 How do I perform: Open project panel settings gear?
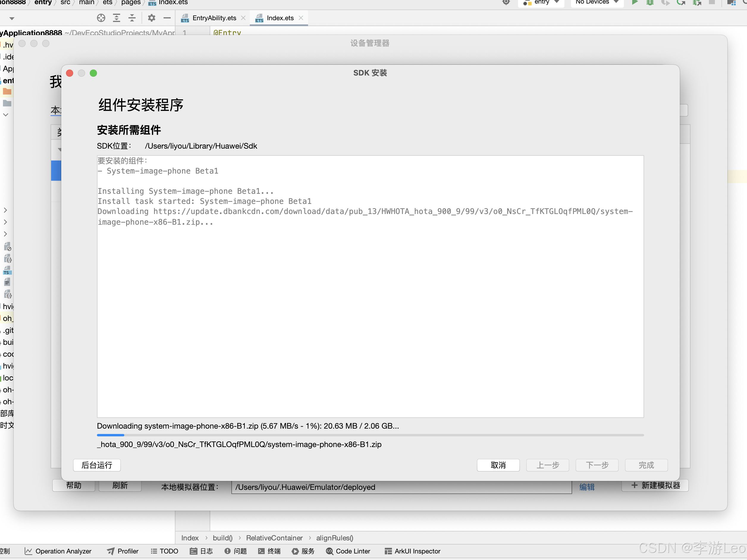152,18
